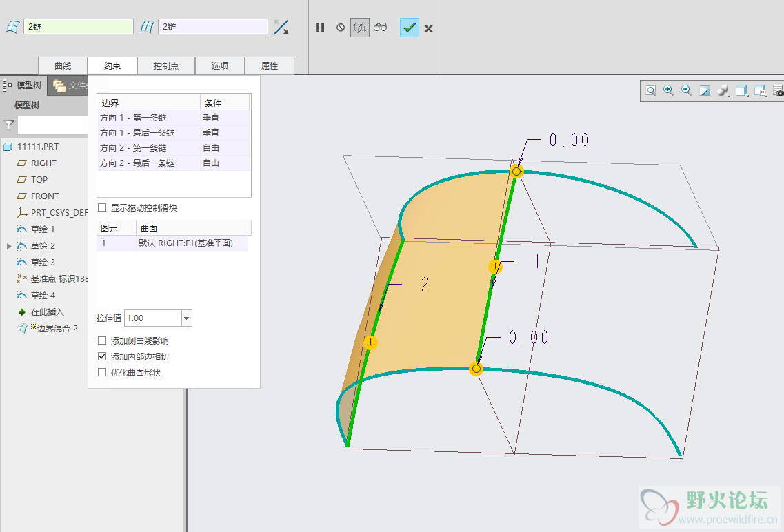The width and height of the screenshot is (784, 532).
Task: Select 草绘 3 in the model tree
Action: 43,263
